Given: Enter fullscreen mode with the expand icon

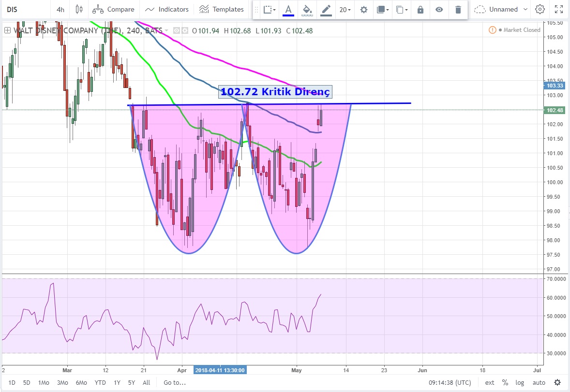Looking at the screenshot, I should pyautogui.click(x=559, y=9).
